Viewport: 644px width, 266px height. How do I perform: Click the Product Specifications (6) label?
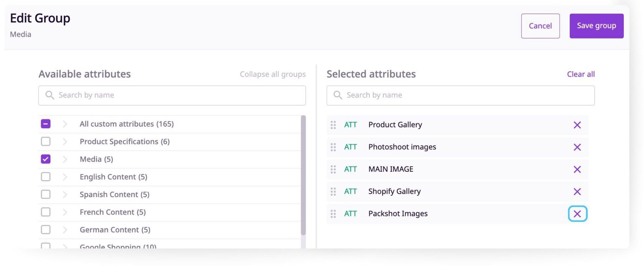point(125,141)
